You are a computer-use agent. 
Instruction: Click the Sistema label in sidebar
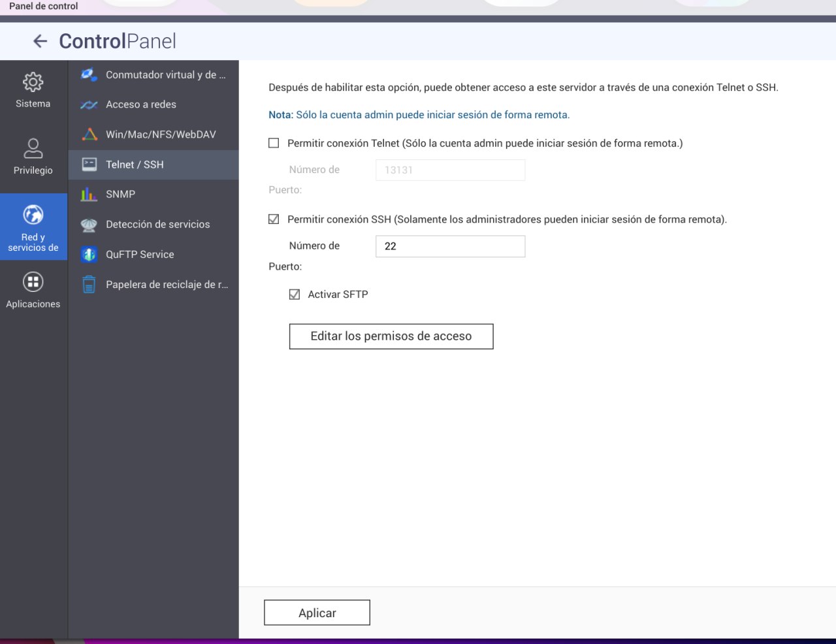(33, 104)
